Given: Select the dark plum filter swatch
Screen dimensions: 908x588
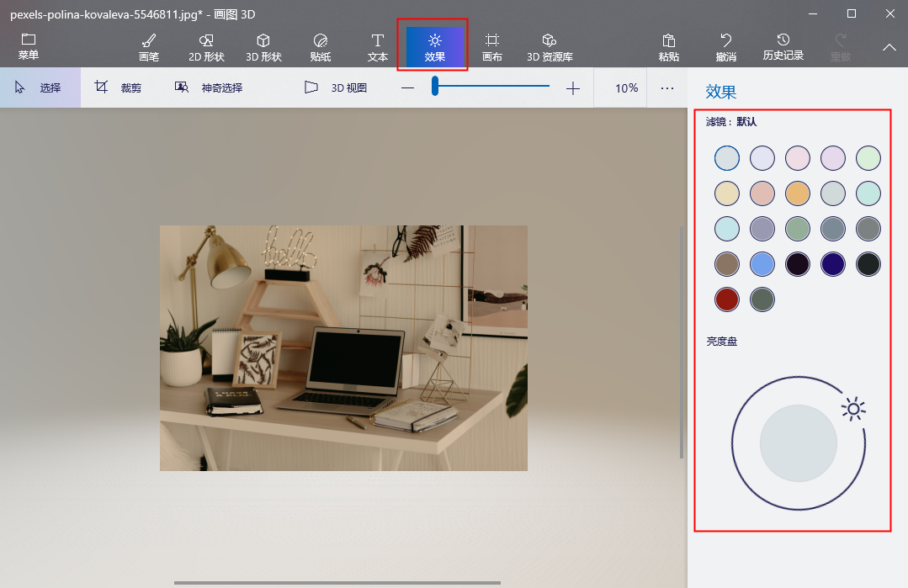Looking at the screenshot, I should (798, 264).
